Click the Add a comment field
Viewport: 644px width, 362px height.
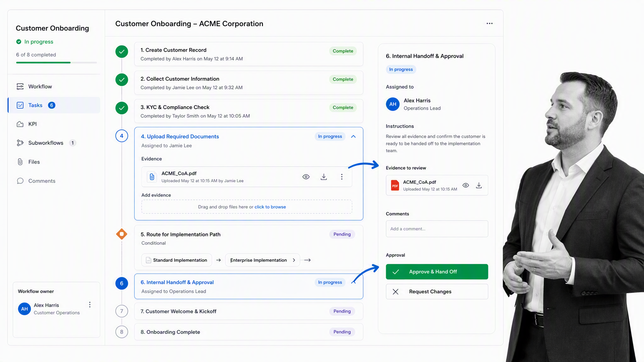pos(437,229)
